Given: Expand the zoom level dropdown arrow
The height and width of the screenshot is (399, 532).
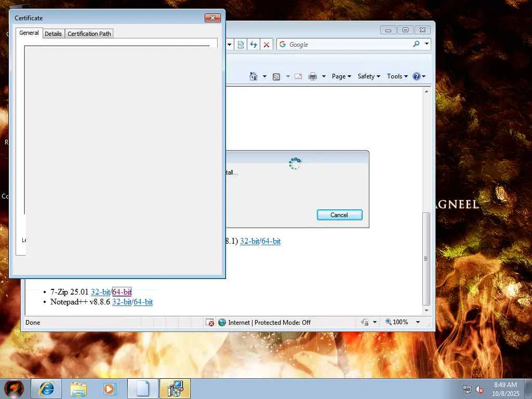Looking at the screenshot, I should coord(418,322).
